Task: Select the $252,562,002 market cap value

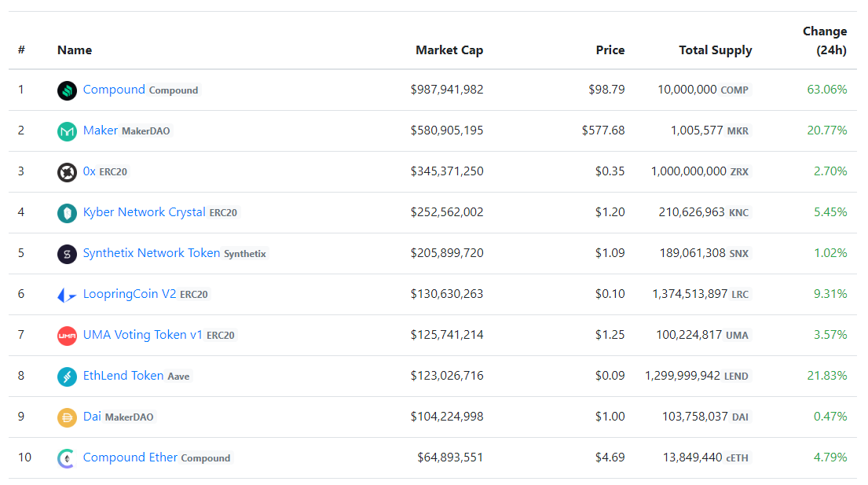Action: [447, 212]
